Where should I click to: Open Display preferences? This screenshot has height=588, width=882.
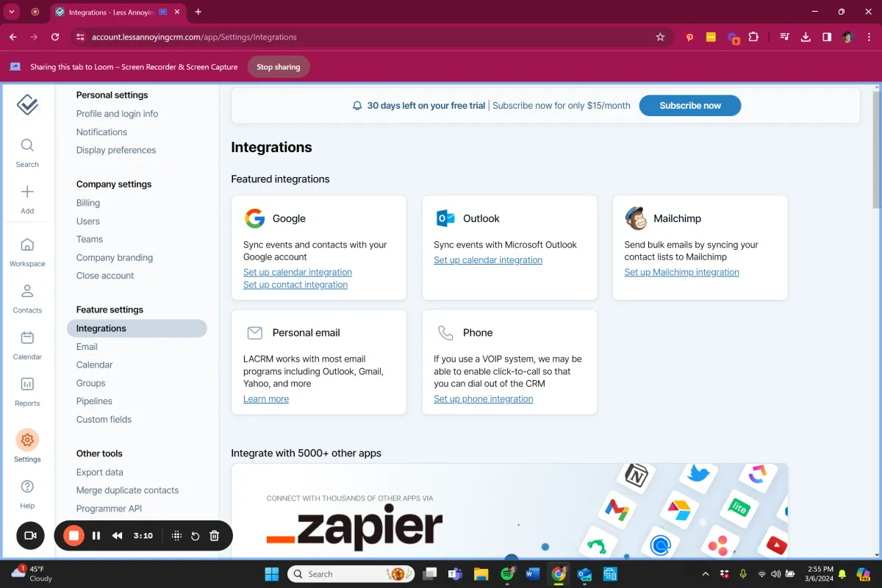(x=116, y=150)
